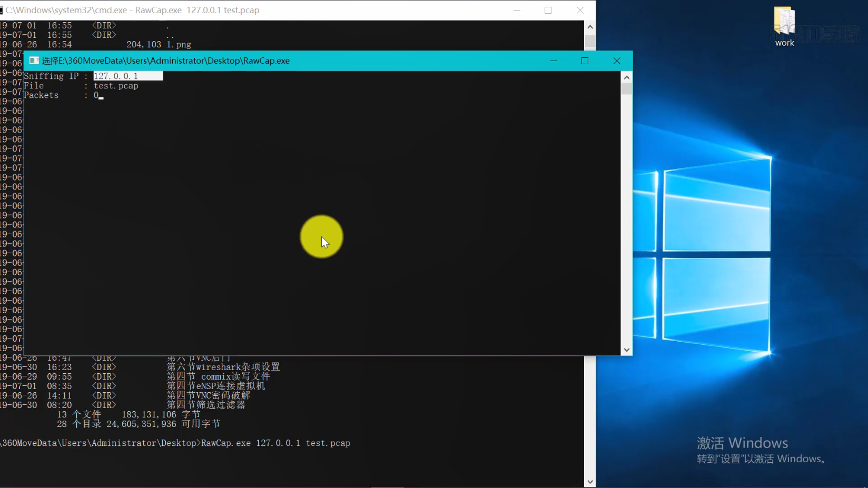Minimize the background cmd.exe window
The height and width of the screenshot is (488, 868).
tap(517, 10)
